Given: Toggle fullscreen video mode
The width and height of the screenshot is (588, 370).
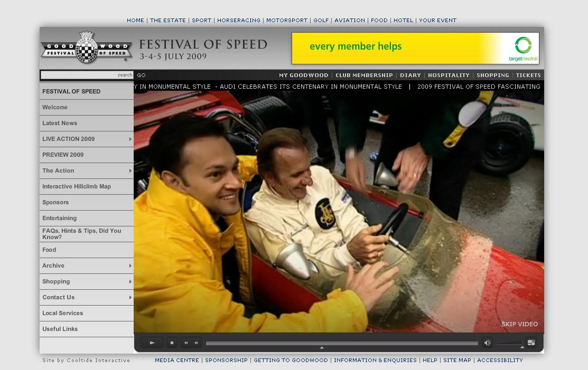Looking at the screenshot, I should 531,343.
